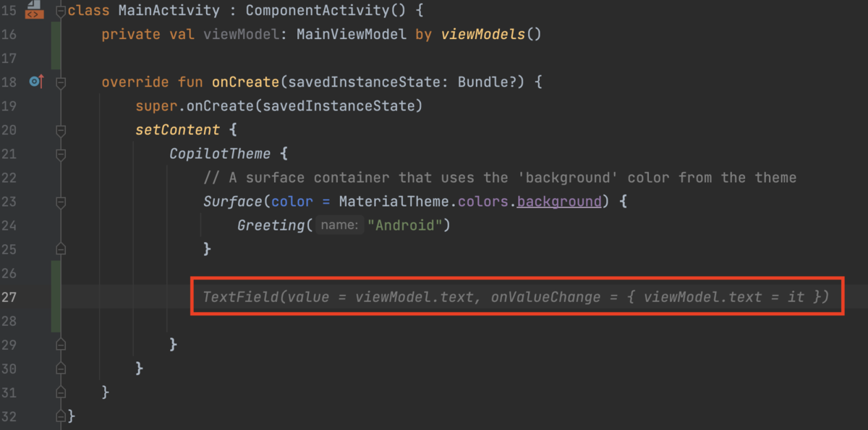Viewport: 868px width, 430px height.
Task: Click the setContent call on line 20
Action: [177, 130]
